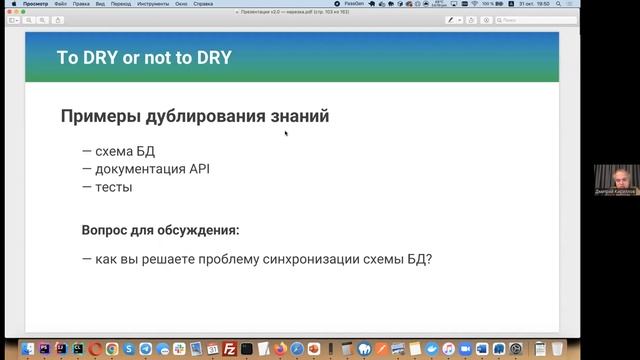This screenshot has height=360, width=640.
Task: Open the Окно menu
Action: coord(181,4)
